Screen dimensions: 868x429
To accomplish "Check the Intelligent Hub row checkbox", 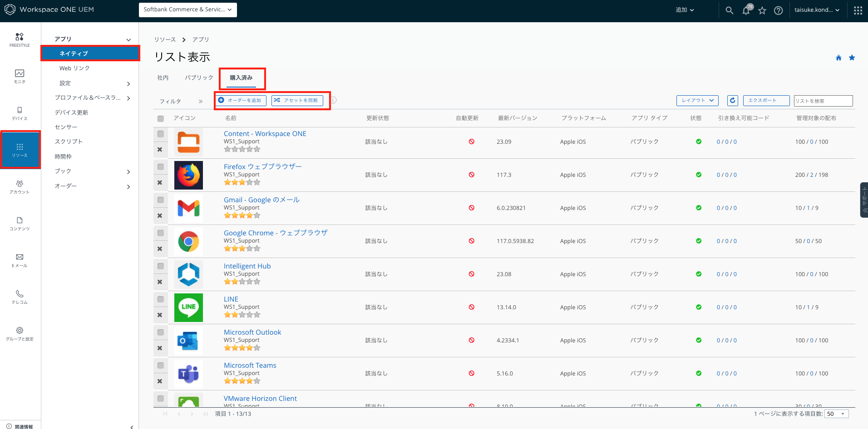I will click(x=161, y=266).
